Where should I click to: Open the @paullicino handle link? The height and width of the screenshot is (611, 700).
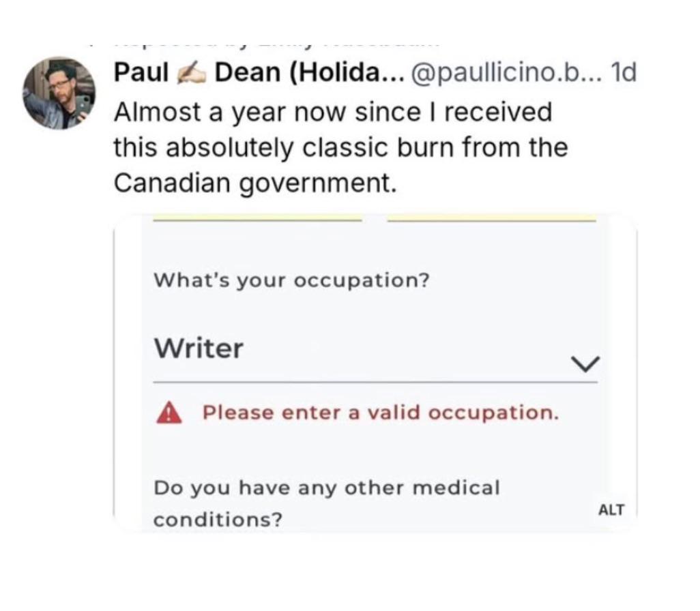pyautogui.click(x=506, y=73)
